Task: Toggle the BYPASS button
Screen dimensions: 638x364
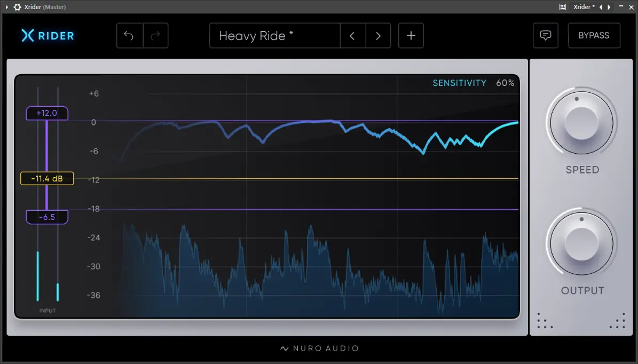Action: point(594,35)
